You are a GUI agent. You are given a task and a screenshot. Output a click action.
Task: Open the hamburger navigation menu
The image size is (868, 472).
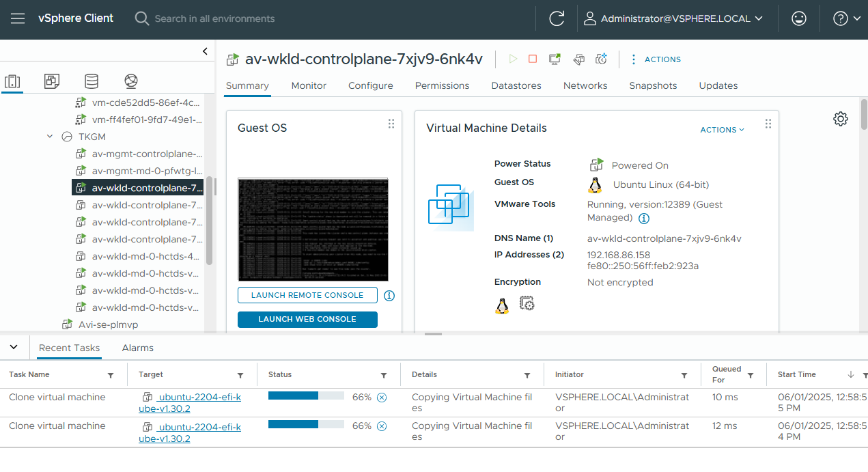point(18,19)
